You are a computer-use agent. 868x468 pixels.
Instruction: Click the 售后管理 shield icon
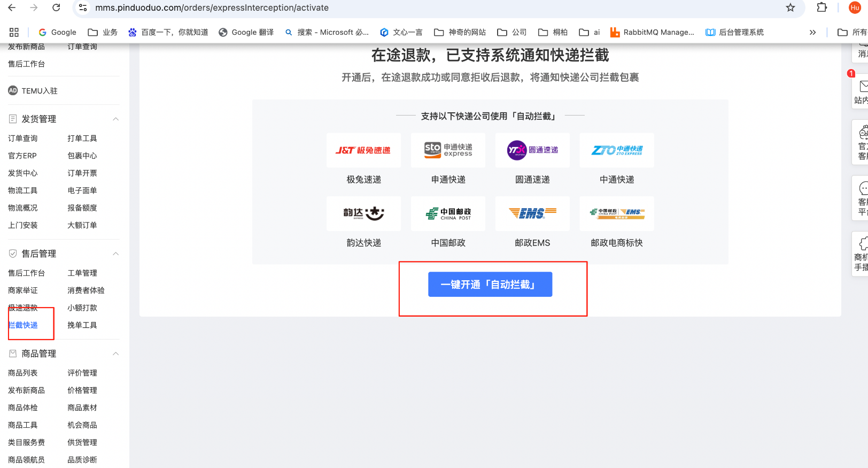(13, 254)
